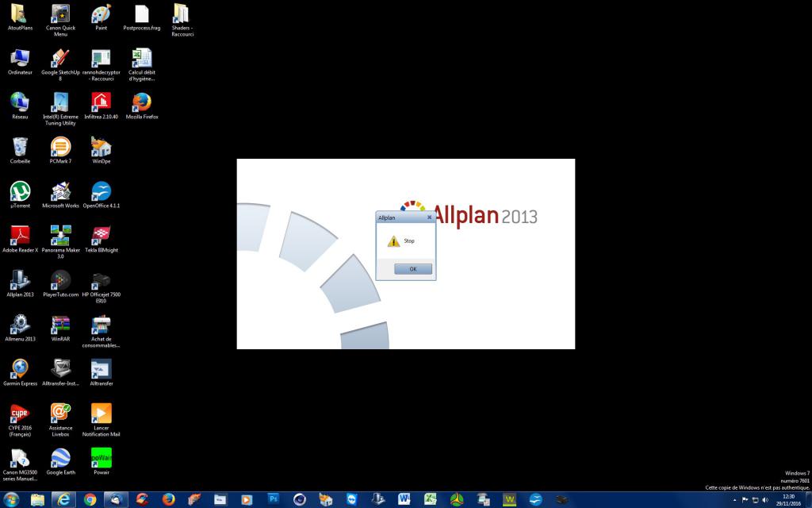The height and width of the screenshot is (508, 812).
Task: Select the Shaders - Raccourci folder shortcut
Action: coord(182,21)
